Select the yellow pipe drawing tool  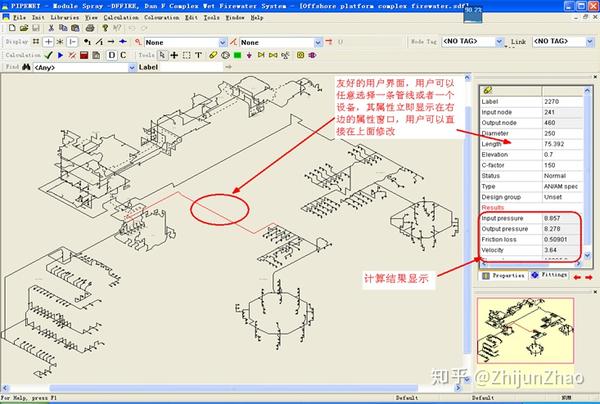[x=213, y=55]
